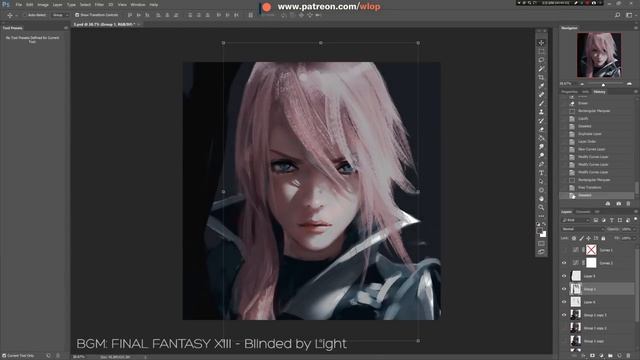
Task: Hide the Layer 3 layer
Action: (564, 276)
